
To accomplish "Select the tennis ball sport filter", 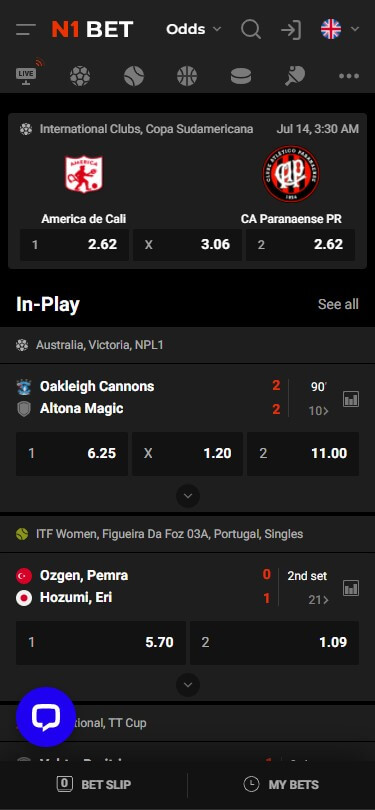I will (134, 76).
